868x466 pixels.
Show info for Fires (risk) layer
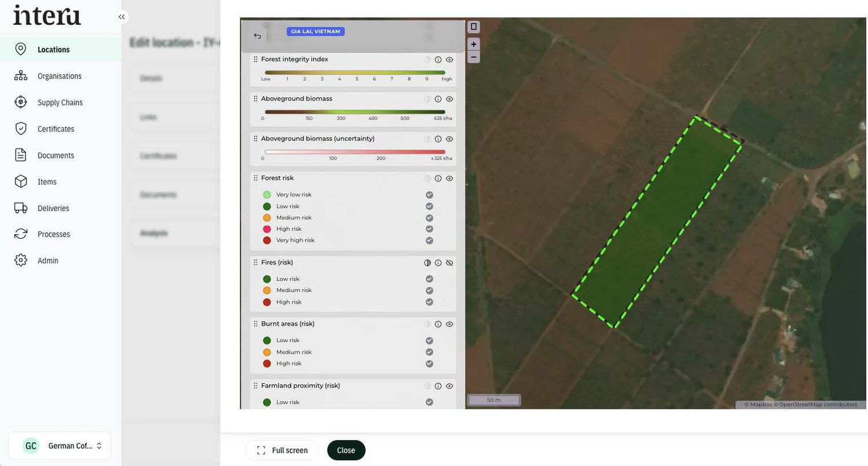point(438,262)
